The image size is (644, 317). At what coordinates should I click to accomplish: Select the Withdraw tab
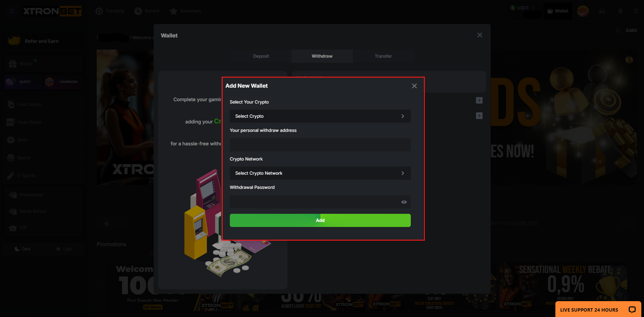[322, 56]
